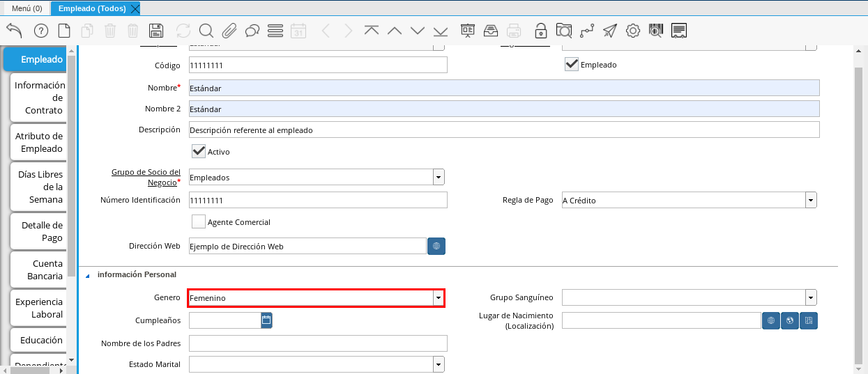Save the record using the floppy disk icon
Viewport: 868px width, 374px height.
[x=156, y=31]
